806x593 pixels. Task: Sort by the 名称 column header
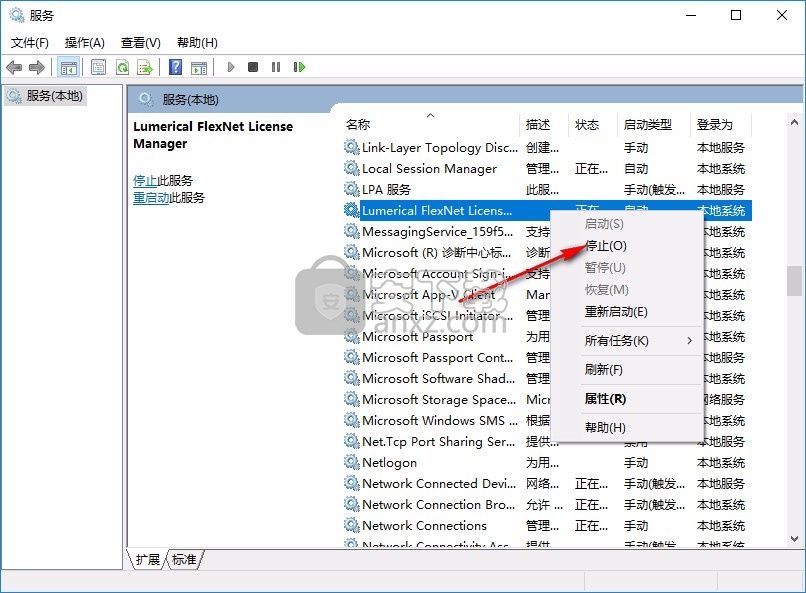click(x=358, y=124)
